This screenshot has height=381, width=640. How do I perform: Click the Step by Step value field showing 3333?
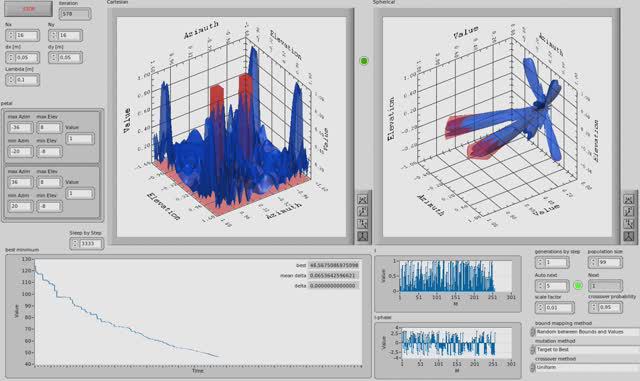tap(90, 244)
